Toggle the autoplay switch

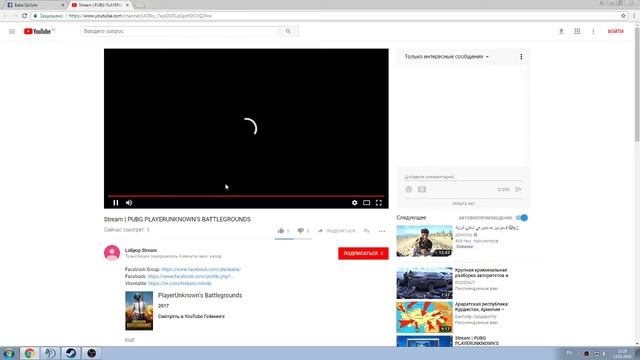521,218
